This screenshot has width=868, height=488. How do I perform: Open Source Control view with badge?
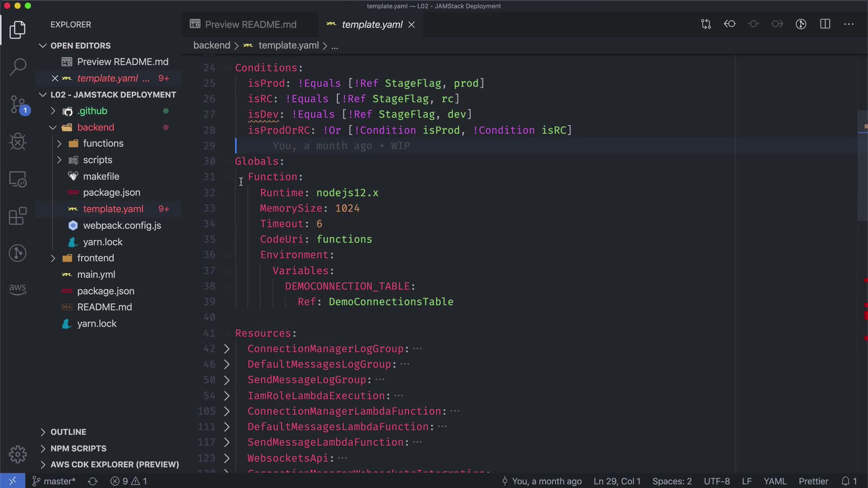(x=18, y=104)
